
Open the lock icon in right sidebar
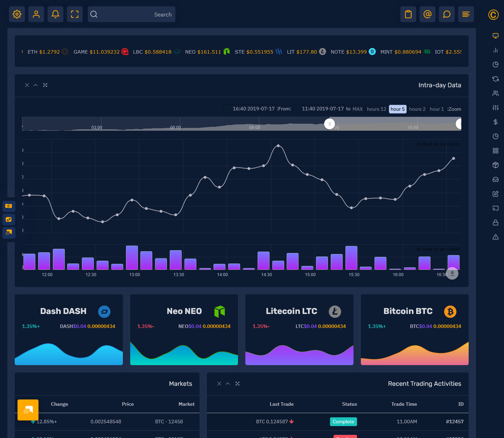(496, 223)
